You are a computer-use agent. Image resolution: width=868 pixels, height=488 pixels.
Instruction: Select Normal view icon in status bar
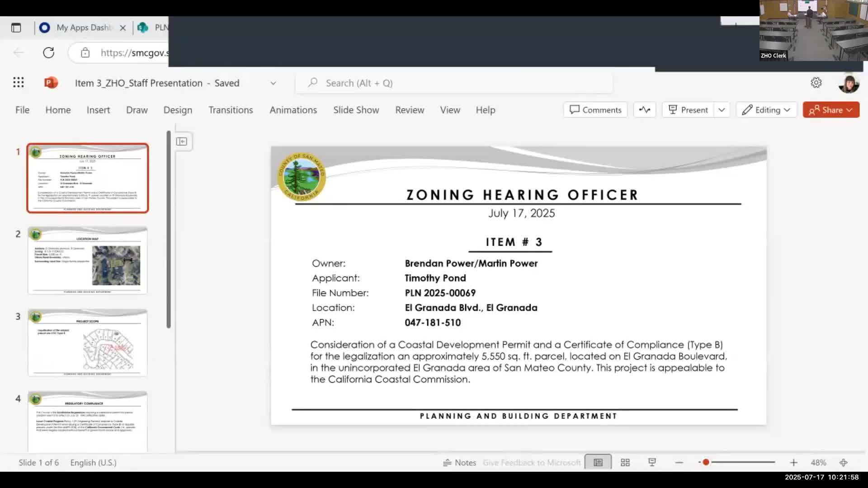pos(598,462)
